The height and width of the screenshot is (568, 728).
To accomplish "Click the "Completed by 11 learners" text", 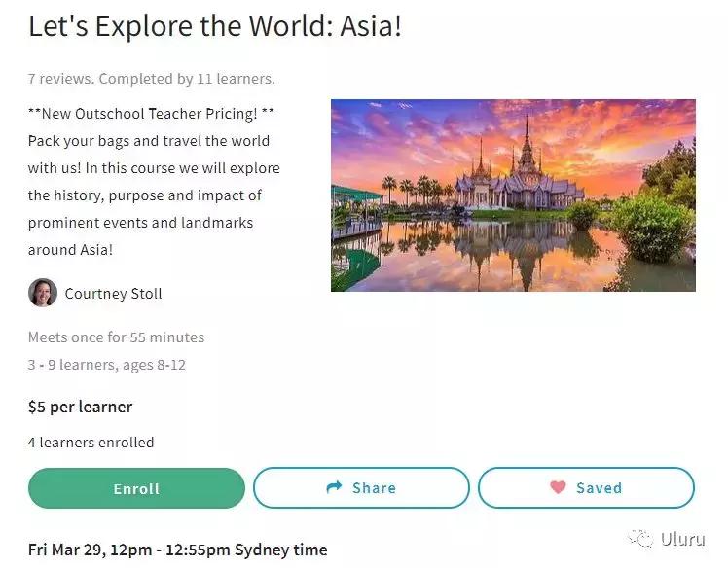I will pyautogui.click(x=187, y=78).
